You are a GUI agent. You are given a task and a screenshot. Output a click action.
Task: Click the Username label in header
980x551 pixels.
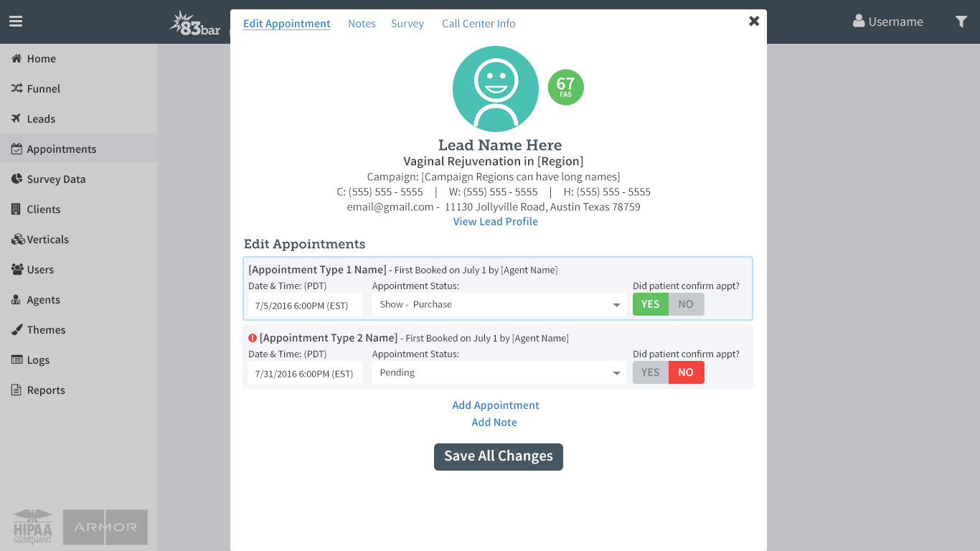895,22
